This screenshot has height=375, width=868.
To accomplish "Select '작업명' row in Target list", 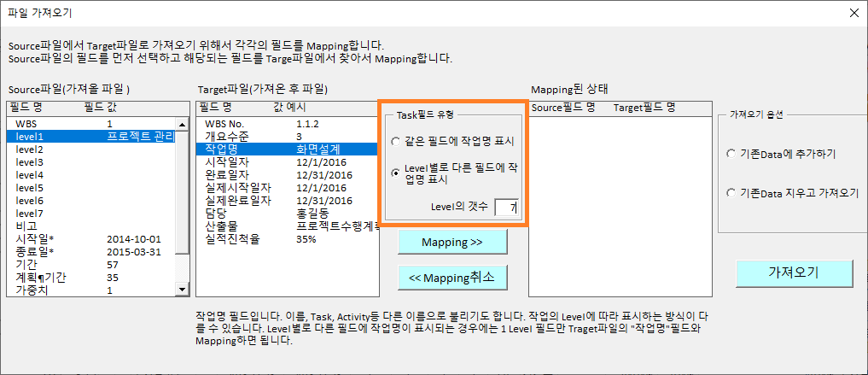I will 288,149.
